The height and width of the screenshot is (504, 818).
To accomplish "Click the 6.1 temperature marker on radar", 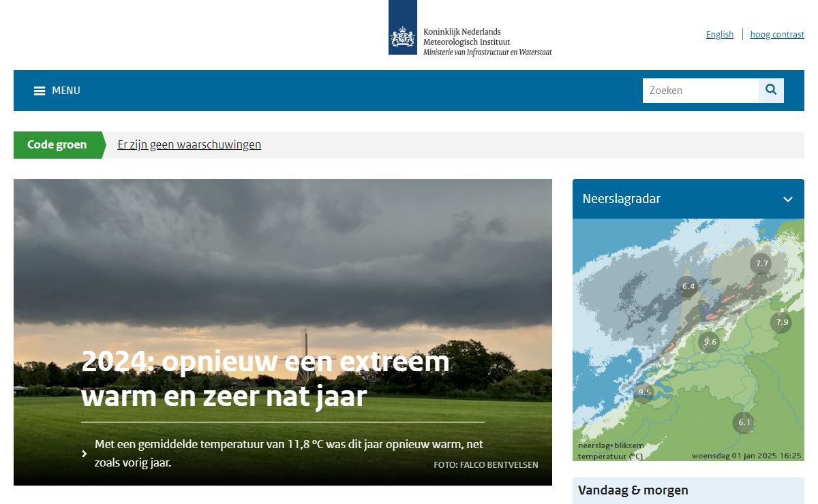I will point(744,423).
